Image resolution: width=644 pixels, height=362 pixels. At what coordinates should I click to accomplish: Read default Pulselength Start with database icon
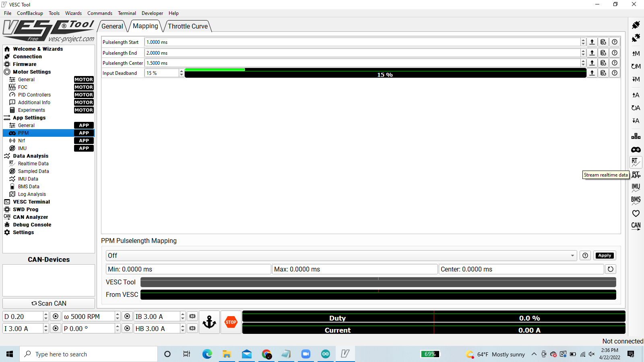[x=603, y=42]
